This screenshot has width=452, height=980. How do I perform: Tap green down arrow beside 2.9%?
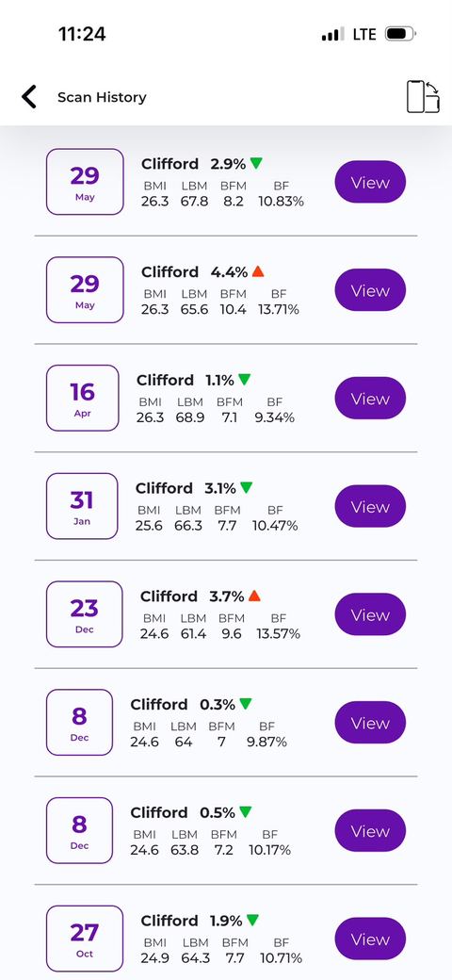tap(256, 163)
